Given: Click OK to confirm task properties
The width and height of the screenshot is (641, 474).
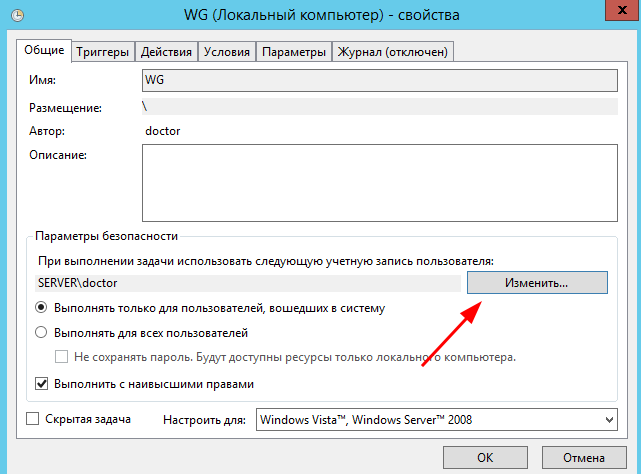Looking at the screenshot, I should point(485,458).
